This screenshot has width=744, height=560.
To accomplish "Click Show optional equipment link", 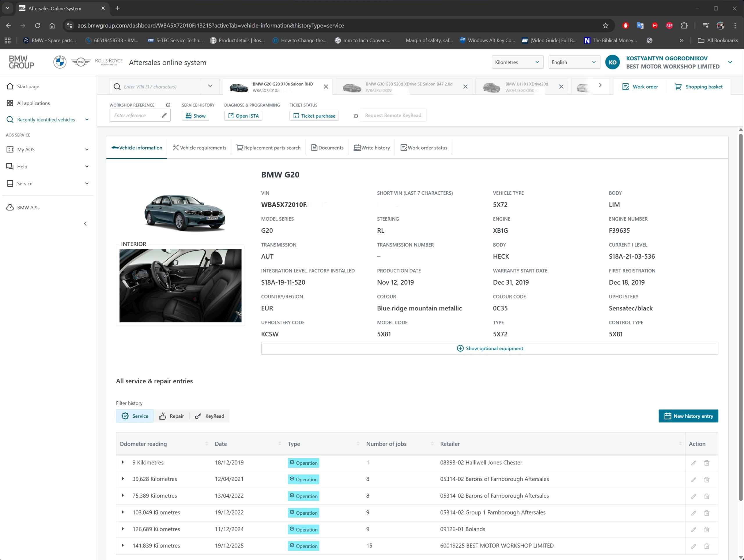I will (489, 349).
